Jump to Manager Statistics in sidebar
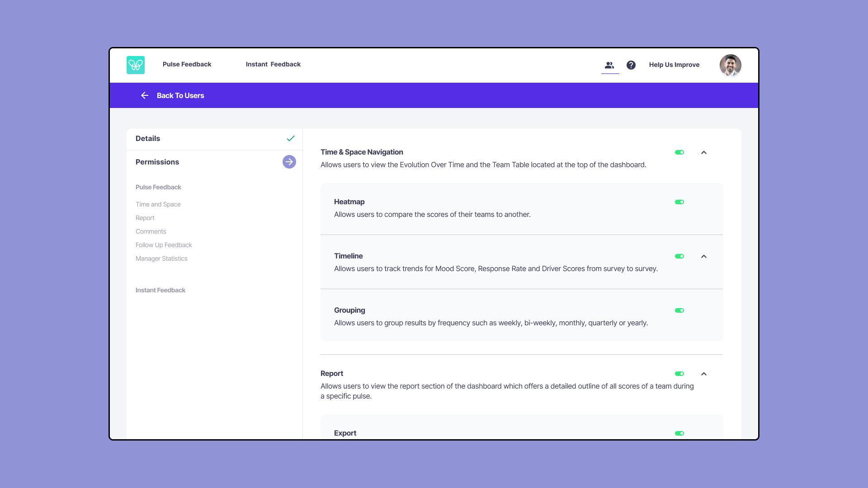868x488 pixels. (161, 258)
